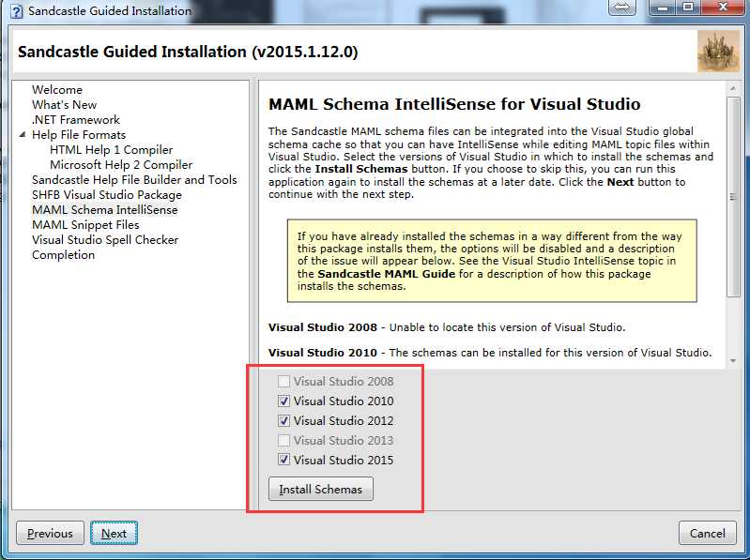Image resolution: width=750 pixels, height=560 pixels.
Task: Select Sandcastle Help File Builder and Tools
Action: (x=134, y=180)
